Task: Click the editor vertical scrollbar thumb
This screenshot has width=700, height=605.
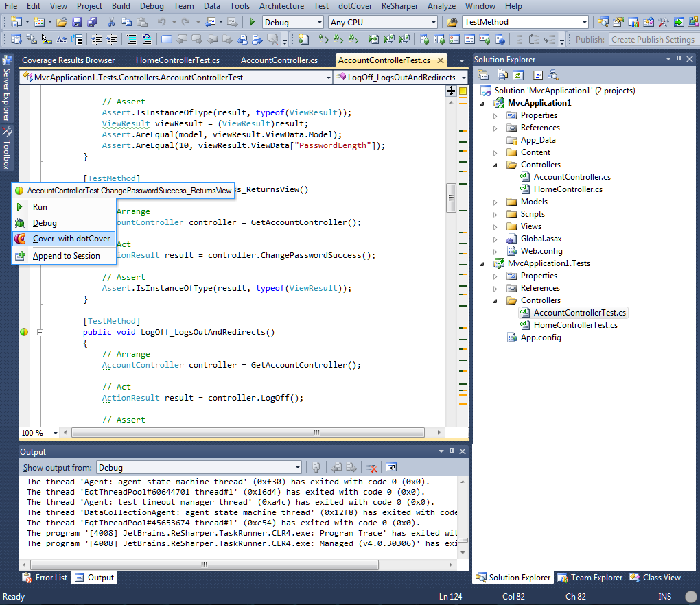Action: 451,198
